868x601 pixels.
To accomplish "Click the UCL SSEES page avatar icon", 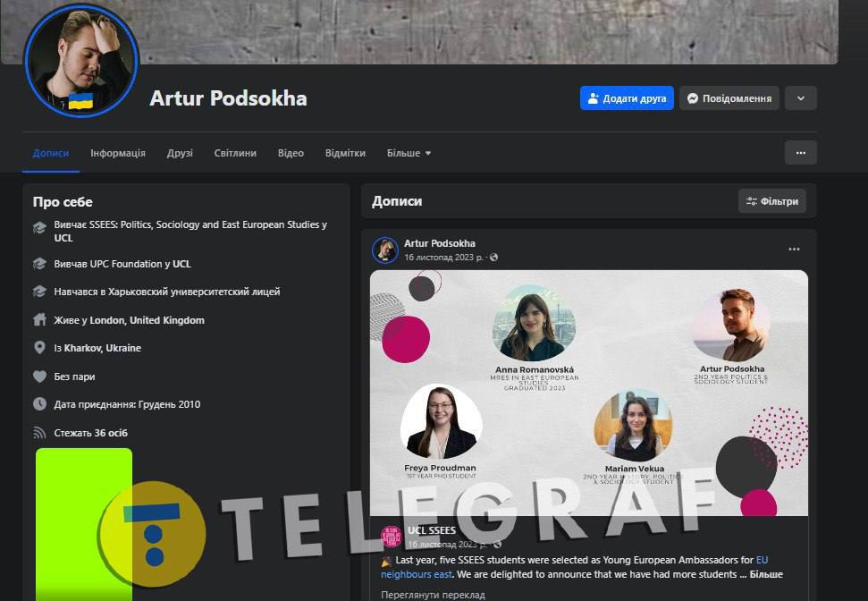I will [391, 537].
